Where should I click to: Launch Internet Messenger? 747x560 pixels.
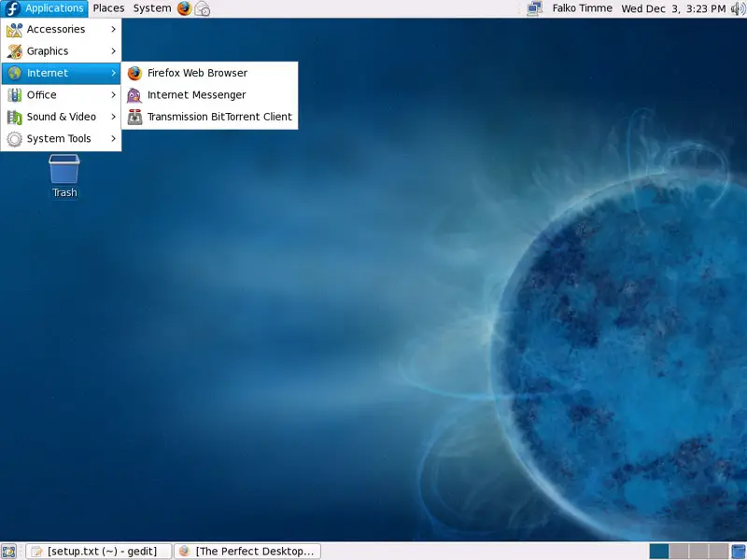coord(209,95)
